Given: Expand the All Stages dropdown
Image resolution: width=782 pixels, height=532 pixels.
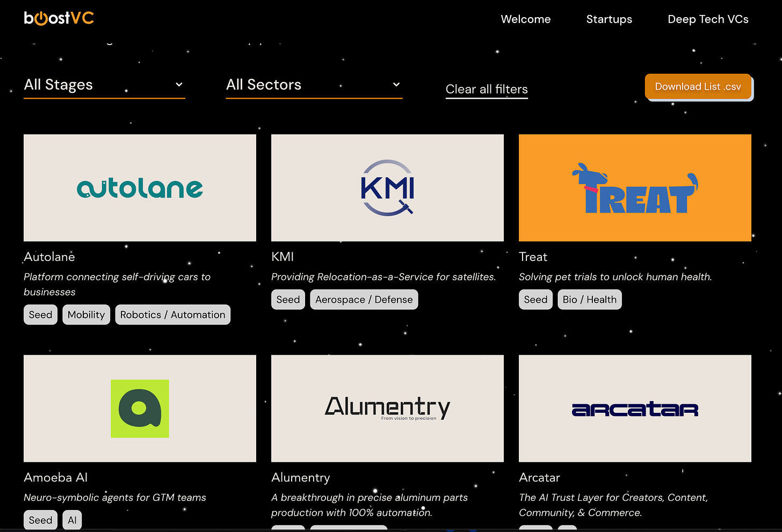Looking at the screenshot, I should 104,85.
